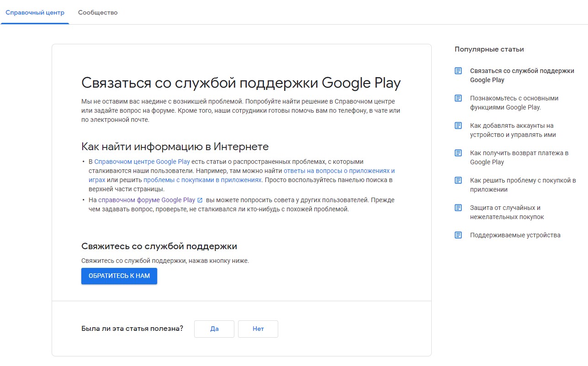This screenshot has height=366, width=588.
Task: Open sidebar article Связаться со службой поддержки Google Play
Action: pos(522,75)
